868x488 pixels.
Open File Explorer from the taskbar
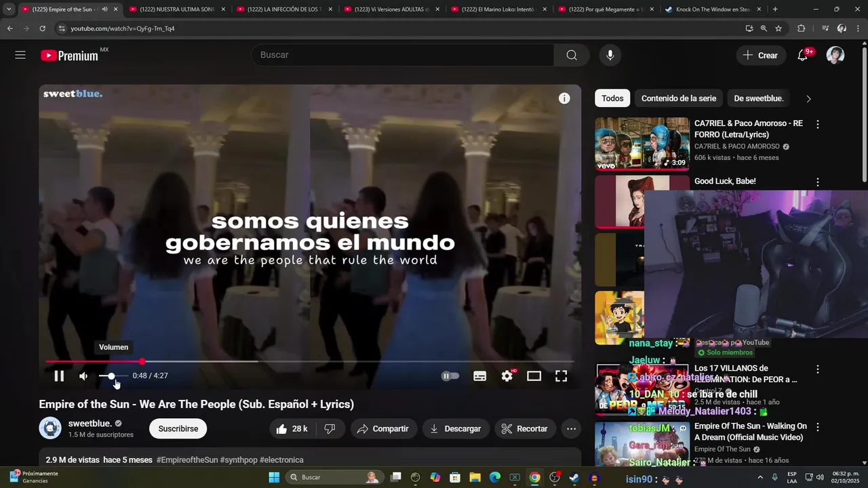475,478
